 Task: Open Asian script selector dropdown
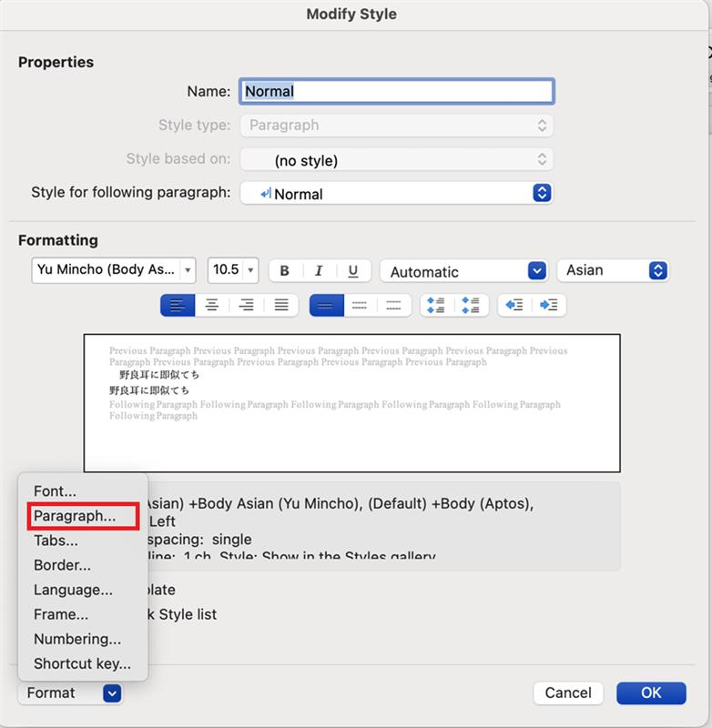click(x=613, y=270)
